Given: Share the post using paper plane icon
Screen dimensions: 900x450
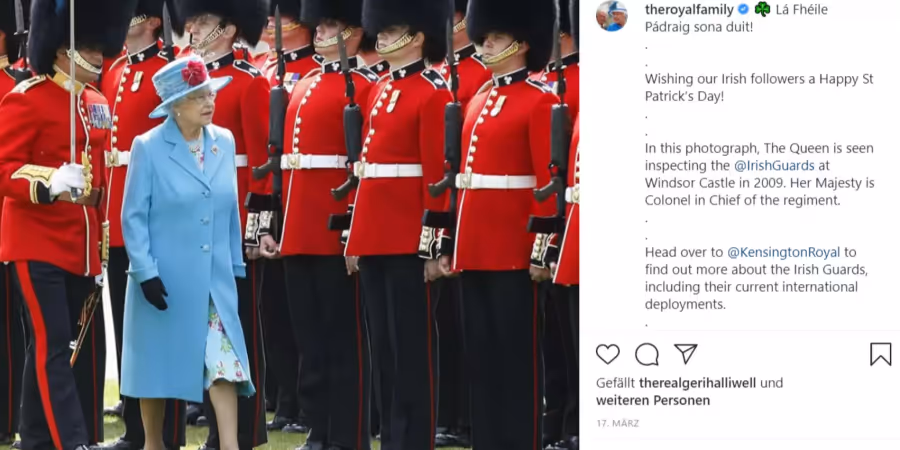Looking at the screenshot, I should coord(685,354).
